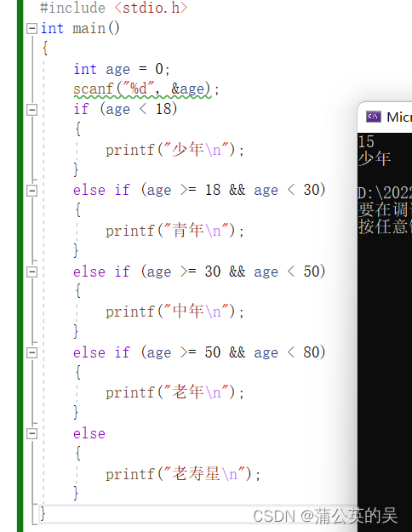Click the scanf("%d", &age); statement

pos(146,89)
